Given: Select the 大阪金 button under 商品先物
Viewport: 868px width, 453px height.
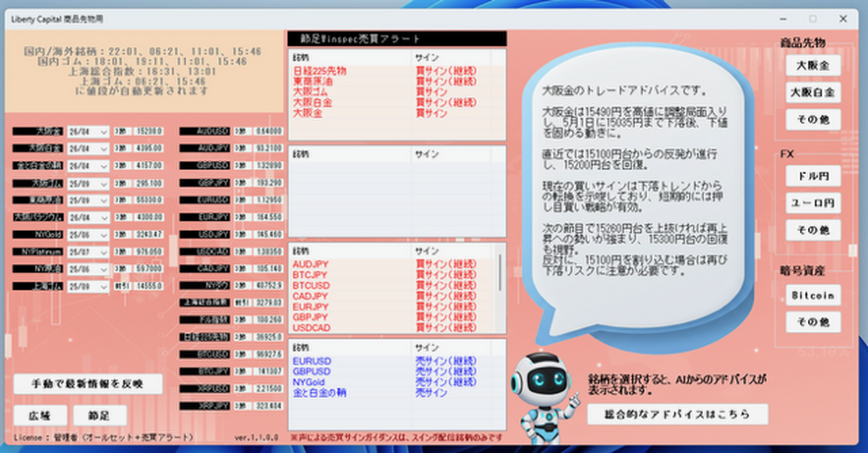Looking at the screenshot, I should click(813, 66).
